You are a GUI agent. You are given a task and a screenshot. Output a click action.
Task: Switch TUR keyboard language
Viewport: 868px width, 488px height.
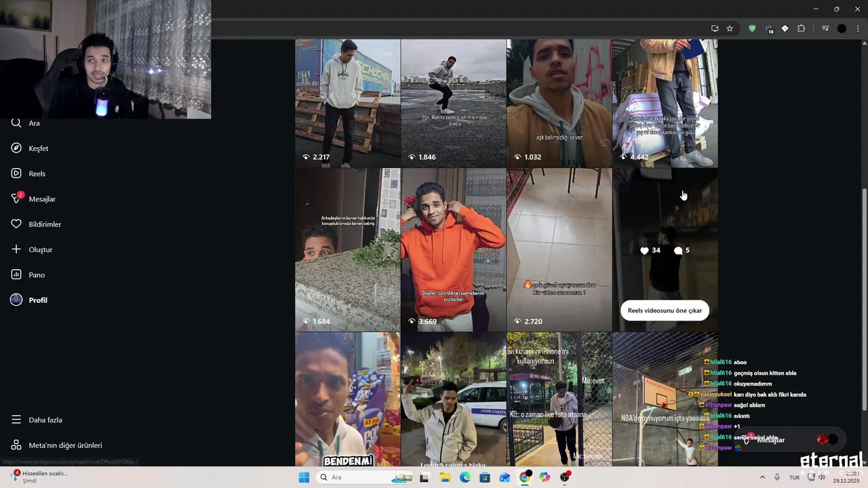click(x=794, y=477)
